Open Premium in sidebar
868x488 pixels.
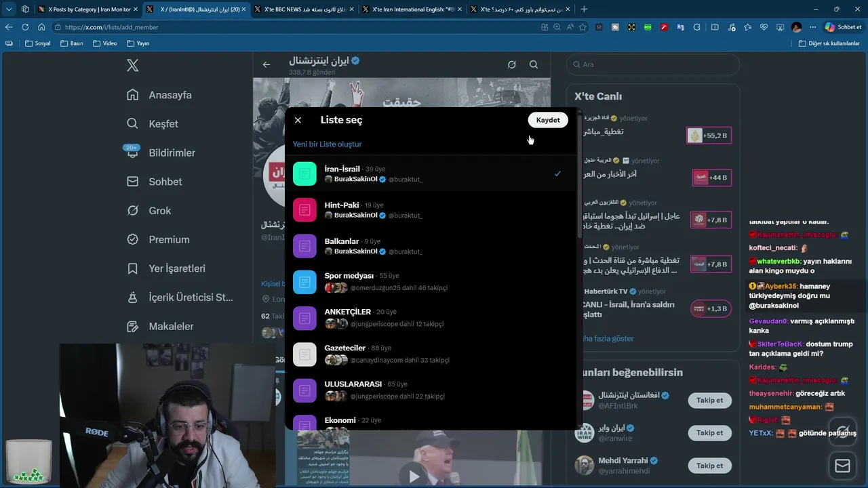pos(159,239)
